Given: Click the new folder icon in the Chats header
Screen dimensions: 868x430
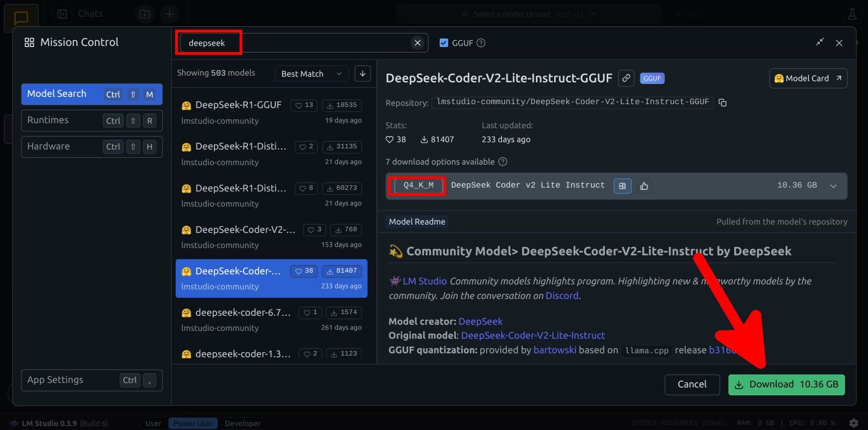Looking at the screenshot, I should coord(144,14).
